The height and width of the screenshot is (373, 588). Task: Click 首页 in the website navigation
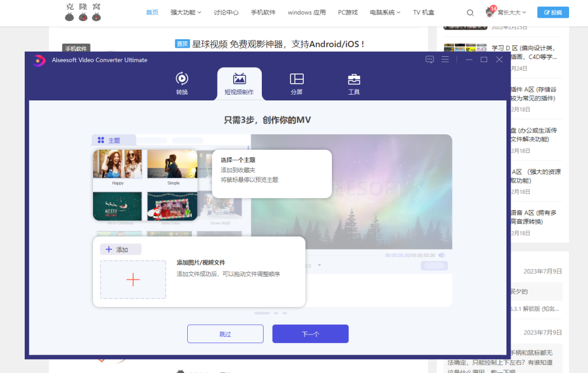point(152,13)
